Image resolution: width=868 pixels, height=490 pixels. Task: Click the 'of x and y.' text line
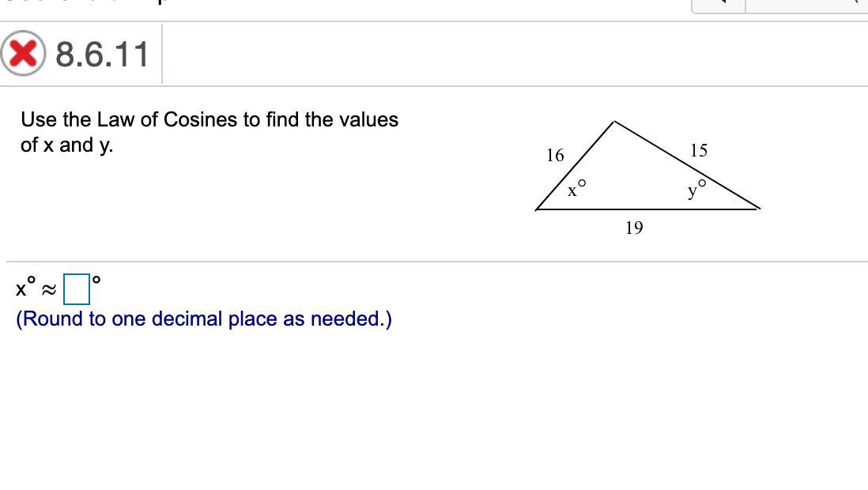pos(67,145)
